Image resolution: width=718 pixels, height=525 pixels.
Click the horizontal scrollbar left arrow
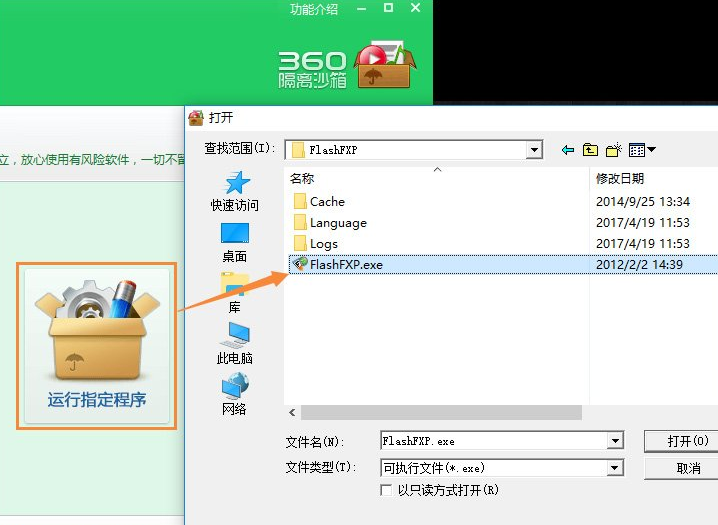(292, 413)
